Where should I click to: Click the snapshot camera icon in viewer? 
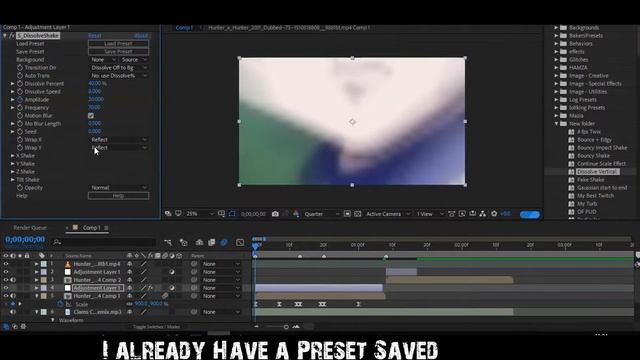coord(275,214)
